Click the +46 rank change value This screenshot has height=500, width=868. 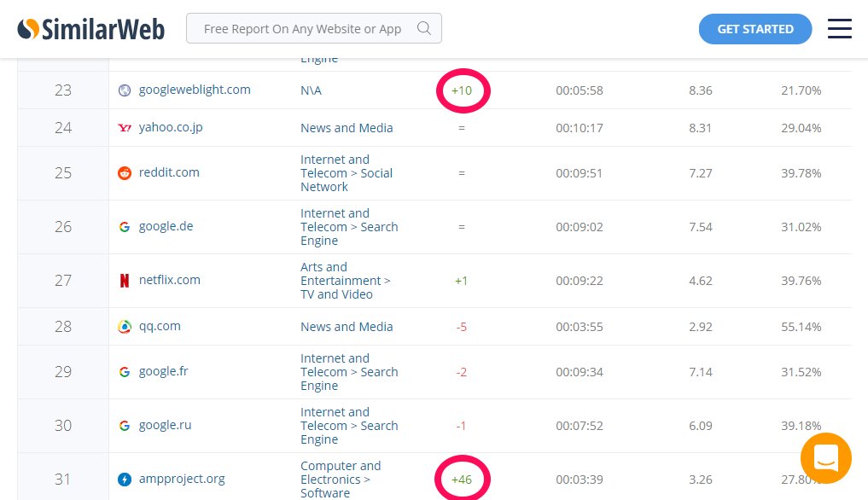462,480
